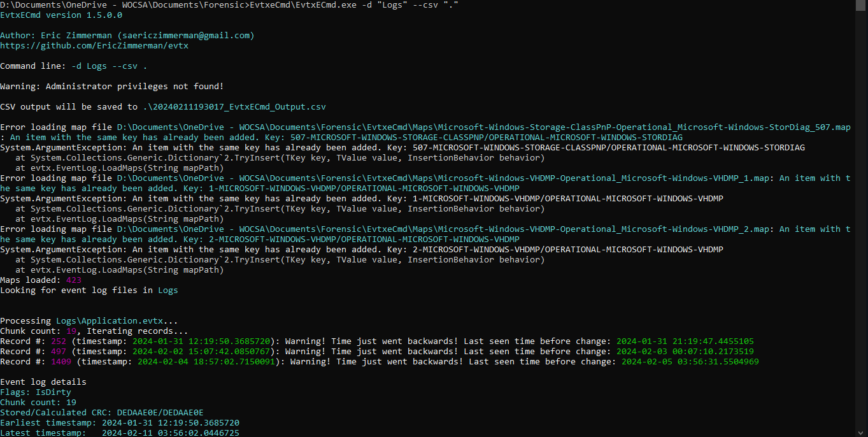868x437 pixels.
Task: Click record number 252
Action: [58, 341]
